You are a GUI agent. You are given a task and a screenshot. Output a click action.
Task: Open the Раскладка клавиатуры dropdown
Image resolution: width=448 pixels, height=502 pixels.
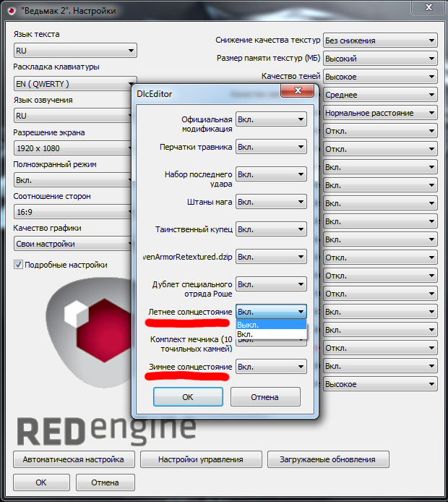pyautogui.click(x=73, y=84)
